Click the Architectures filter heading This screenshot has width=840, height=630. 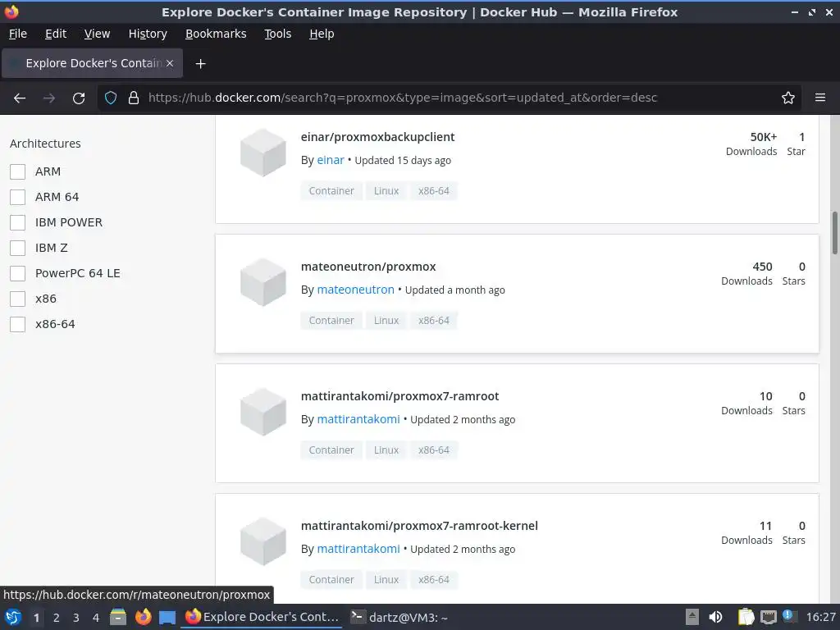(46, 144)
